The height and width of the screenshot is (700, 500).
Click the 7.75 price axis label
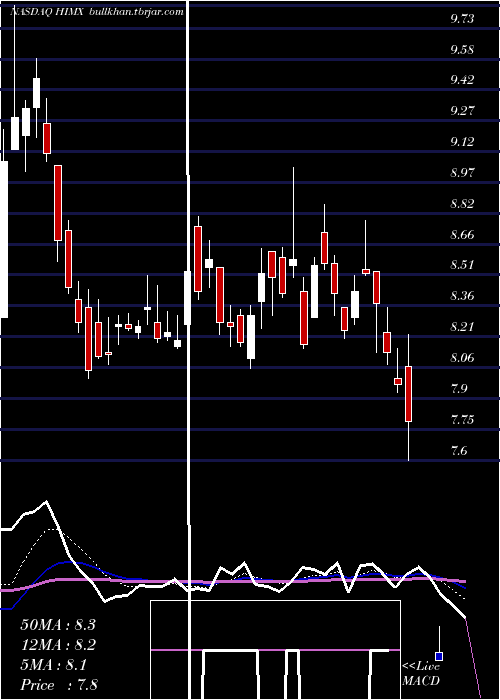click(462, 420)
